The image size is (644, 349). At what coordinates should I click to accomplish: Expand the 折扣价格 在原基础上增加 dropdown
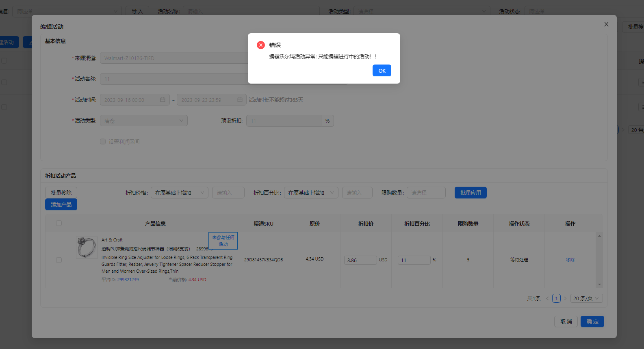(180, 193)
